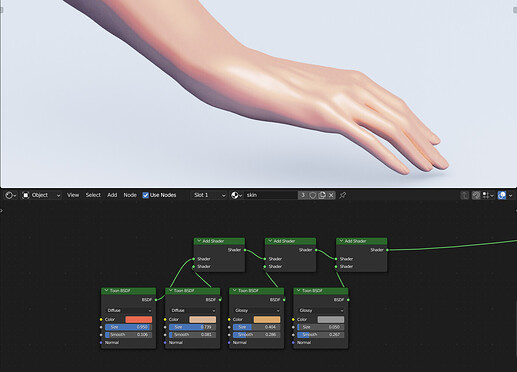Collapse the Toon BSDF node with red color
Image resolution: width=517 pixels, height=372 pixels.
click(106, 291)
